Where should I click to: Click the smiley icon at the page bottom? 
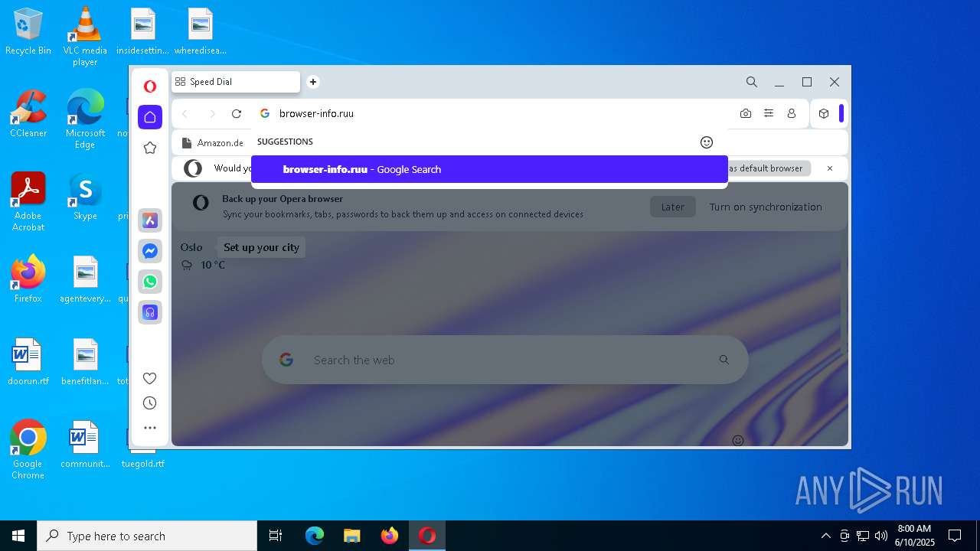point(738,441)
